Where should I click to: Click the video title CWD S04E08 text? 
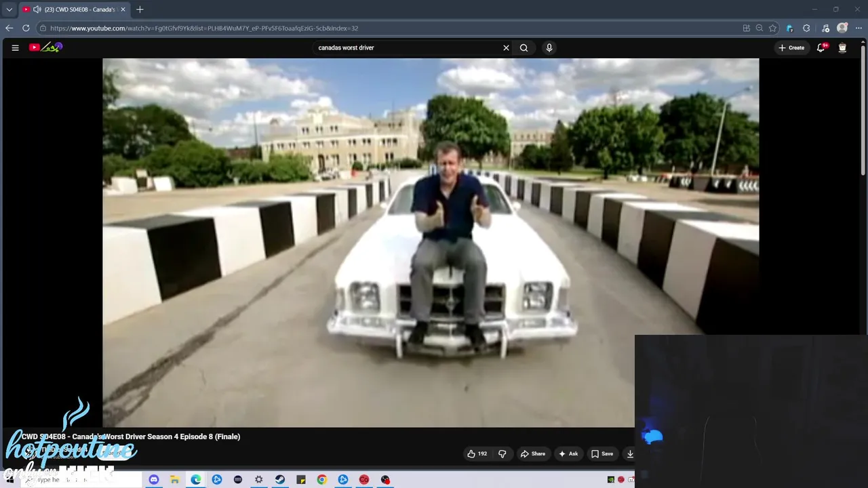click(x=131, y=436)
